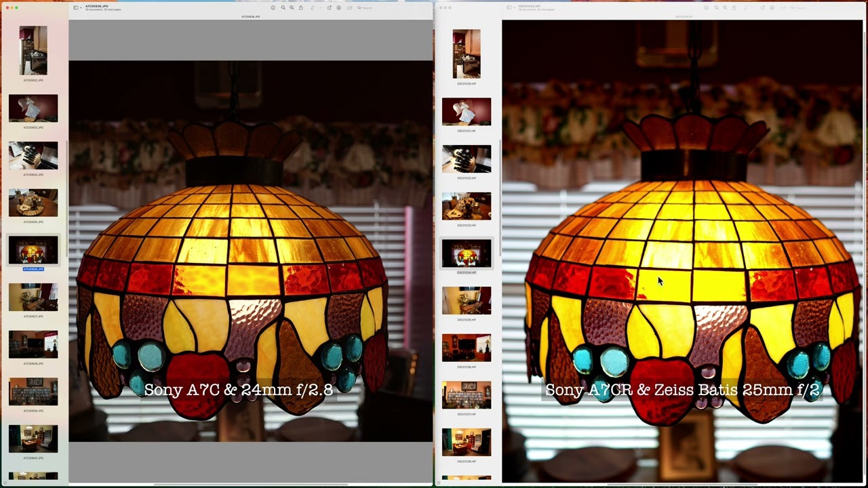Click the DSC01234.HIF filename label under thumbnail
This screenshot has height=488, width=868.
point(467,272)
